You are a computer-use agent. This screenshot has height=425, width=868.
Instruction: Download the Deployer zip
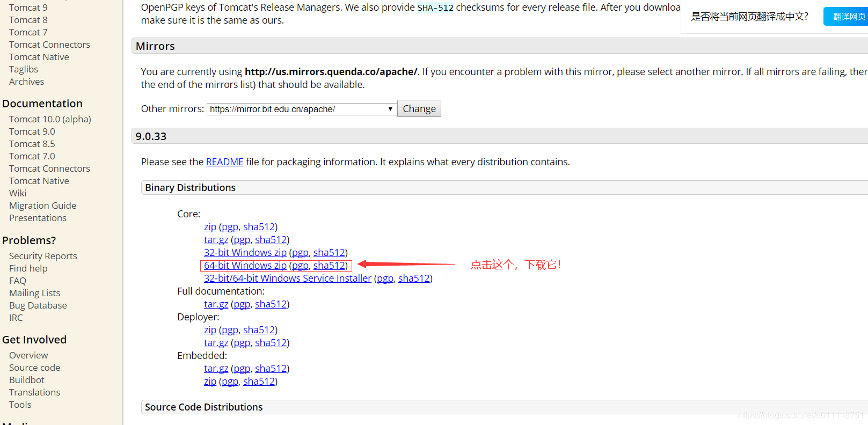click(210, 330)
